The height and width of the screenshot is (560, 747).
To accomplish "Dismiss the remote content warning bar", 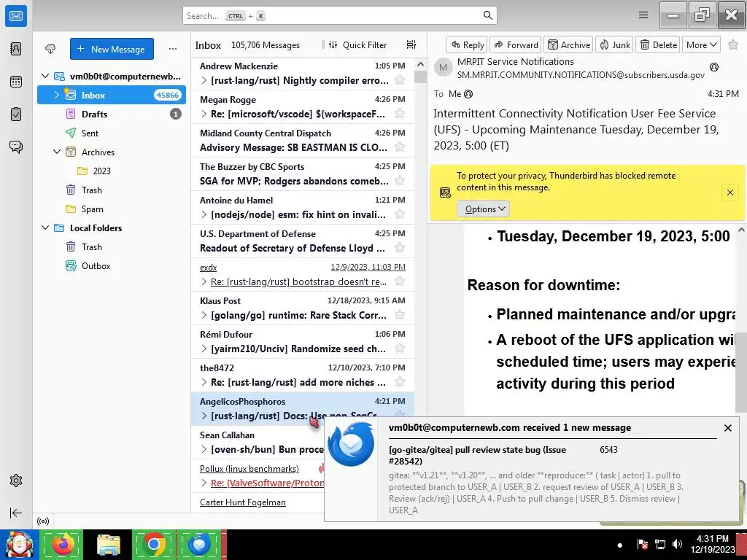I will pyautogui.click(x=729, y=192).
